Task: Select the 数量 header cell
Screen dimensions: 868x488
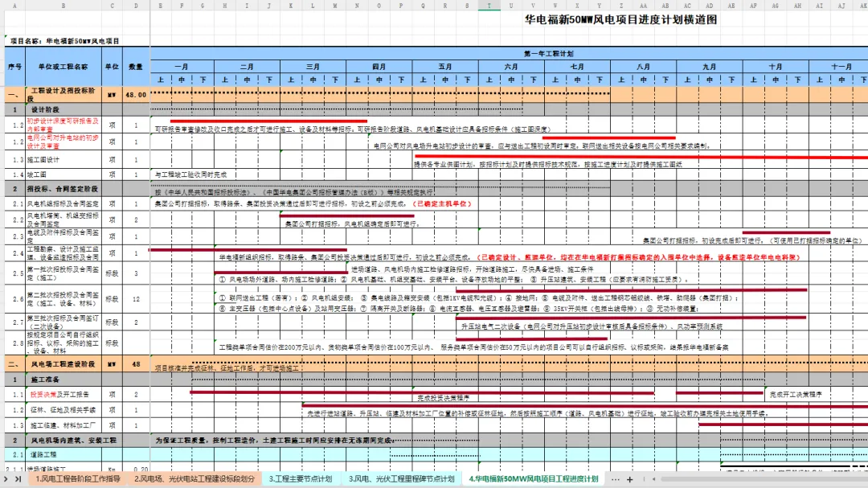Action: pyautogui.click(x=136, y=67)
